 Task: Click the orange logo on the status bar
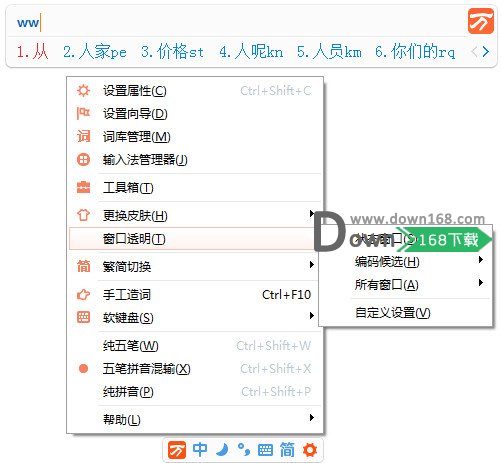pyautogui.click(x=177, y=450)
